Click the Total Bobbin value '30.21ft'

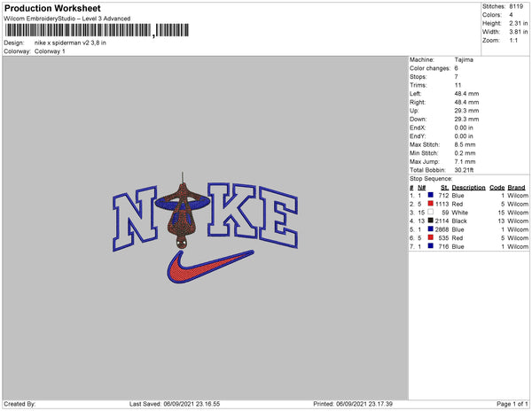coord(464,170)
